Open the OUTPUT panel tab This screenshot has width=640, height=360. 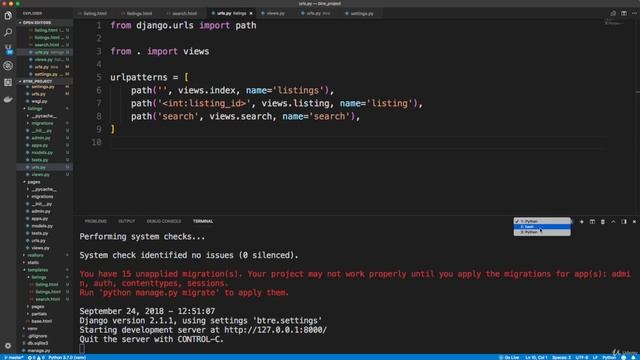[127, 221]
